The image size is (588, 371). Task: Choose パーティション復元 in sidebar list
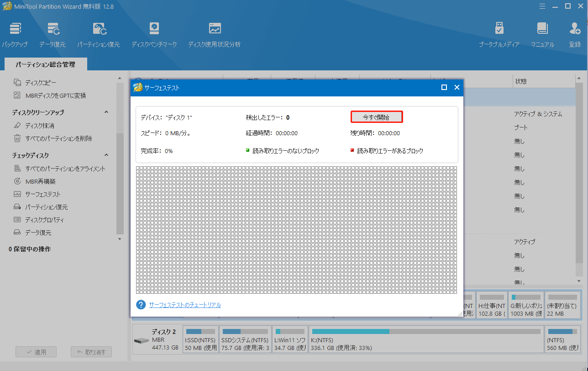40,207
